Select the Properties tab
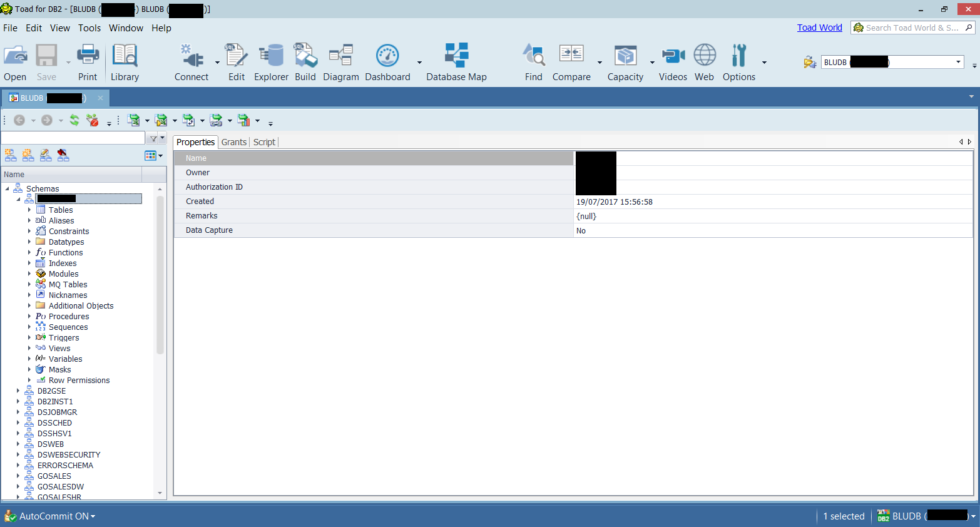Viewport: 980px width, 527px height. pos(195,142)
